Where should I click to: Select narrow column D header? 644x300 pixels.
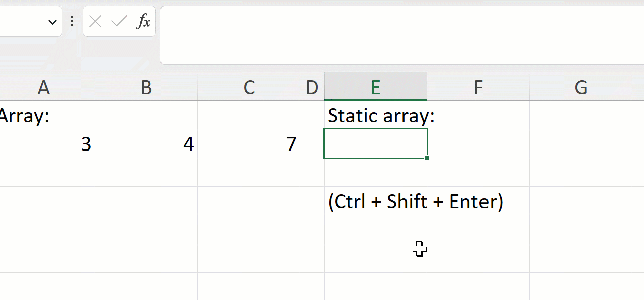tap(312, 88)
